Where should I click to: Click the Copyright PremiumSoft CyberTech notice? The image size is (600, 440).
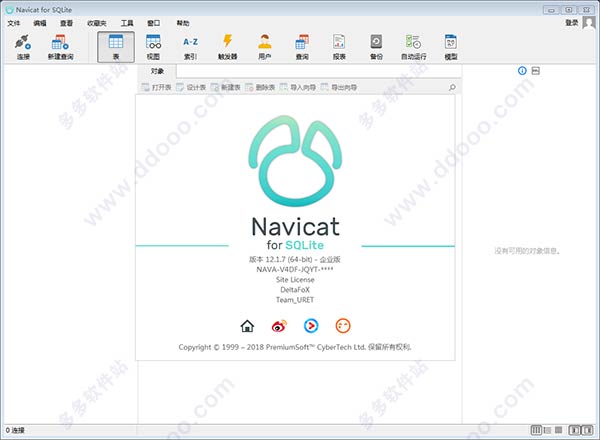pyautogui.click(x=295, y=347)
